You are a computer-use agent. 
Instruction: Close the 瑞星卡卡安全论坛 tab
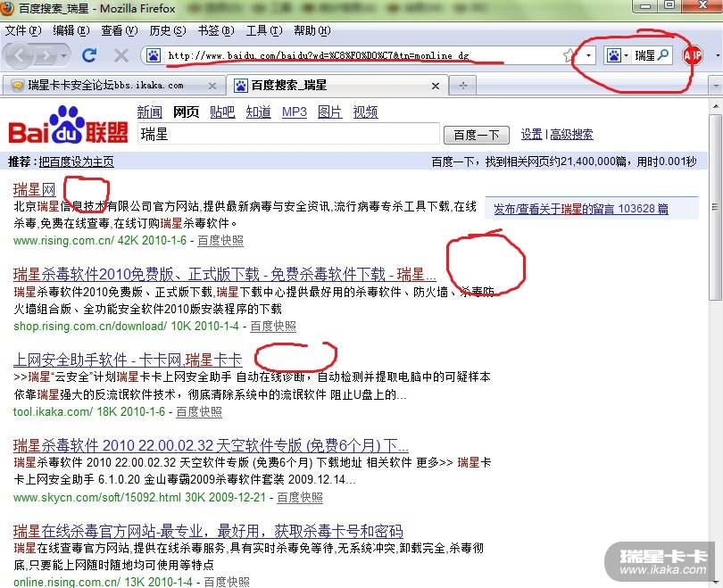[x=212, y=86]
